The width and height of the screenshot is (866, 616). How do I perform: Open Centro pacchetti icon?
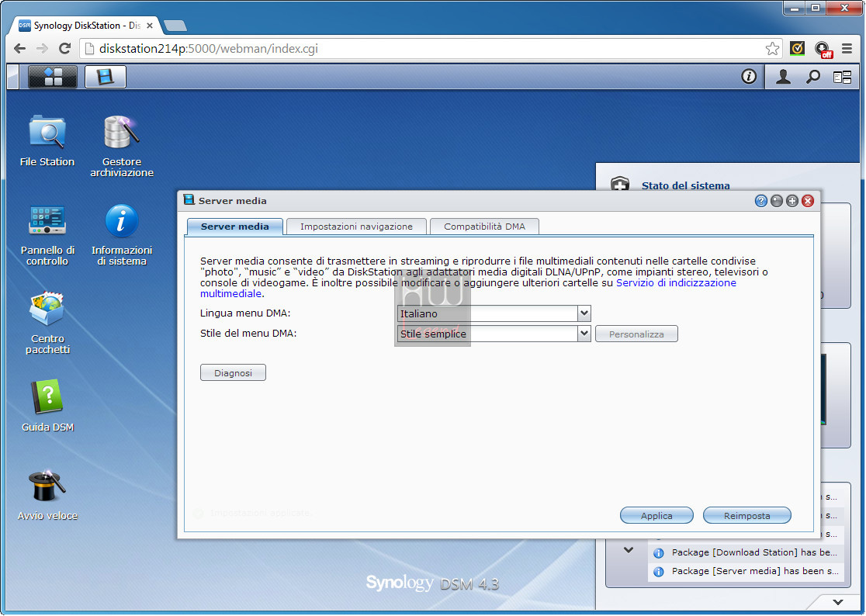47,322
